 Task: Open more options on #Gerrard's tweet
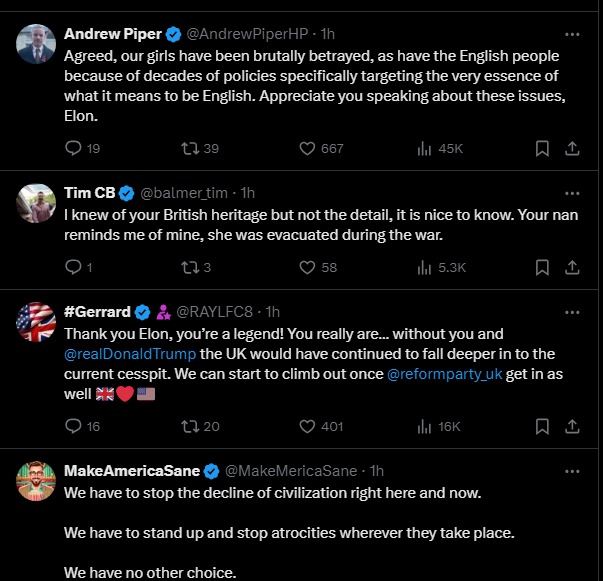pos(572,310)
